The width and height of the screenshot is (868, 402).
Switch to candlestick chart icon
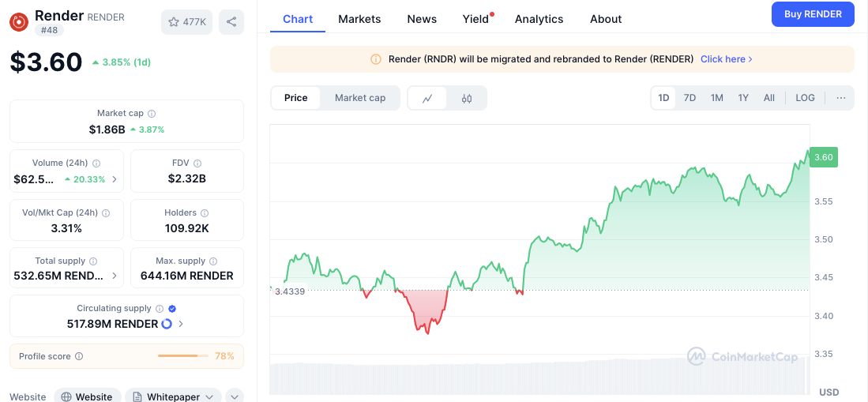click(x=467, y=98)
